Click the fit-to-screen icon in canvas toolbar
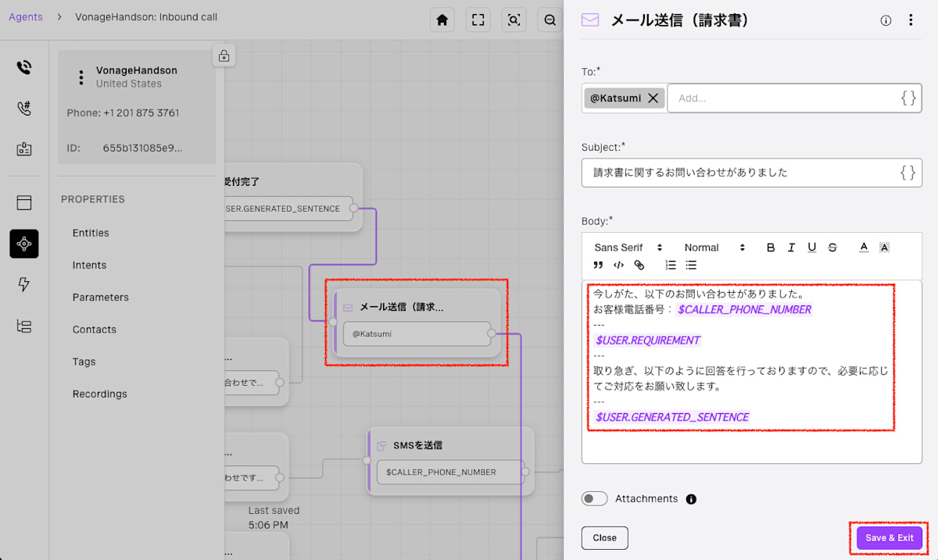This screenshot has height=560, width=938. [x=478, y=20]
